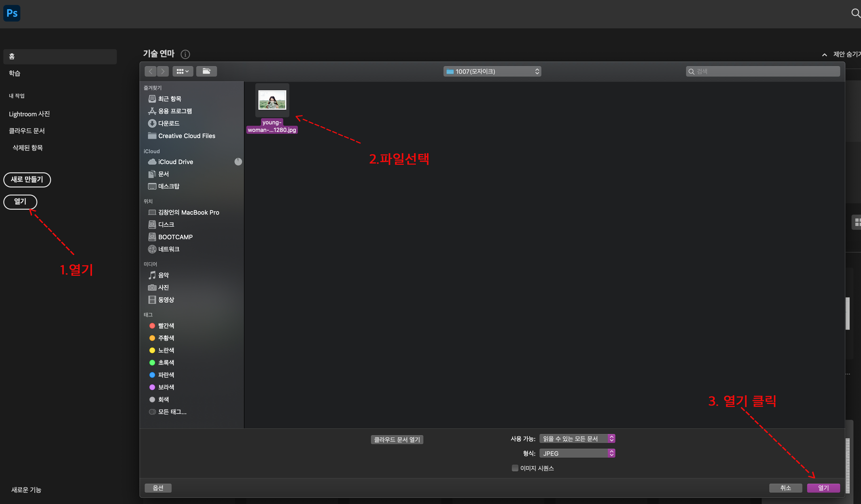This screenshot has width=861, height=504.
Task: Click the search magnifier icon at top right
Action: tap(855, 13)
